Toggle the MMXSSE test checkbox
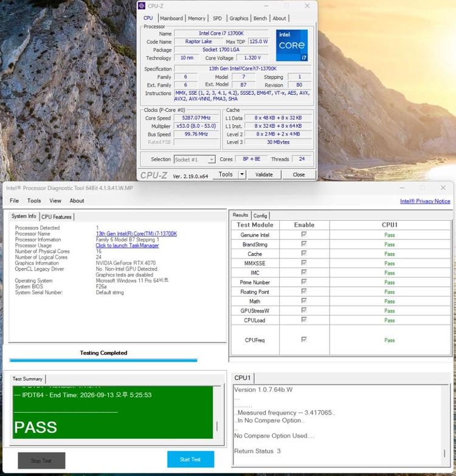 [304, 263]
